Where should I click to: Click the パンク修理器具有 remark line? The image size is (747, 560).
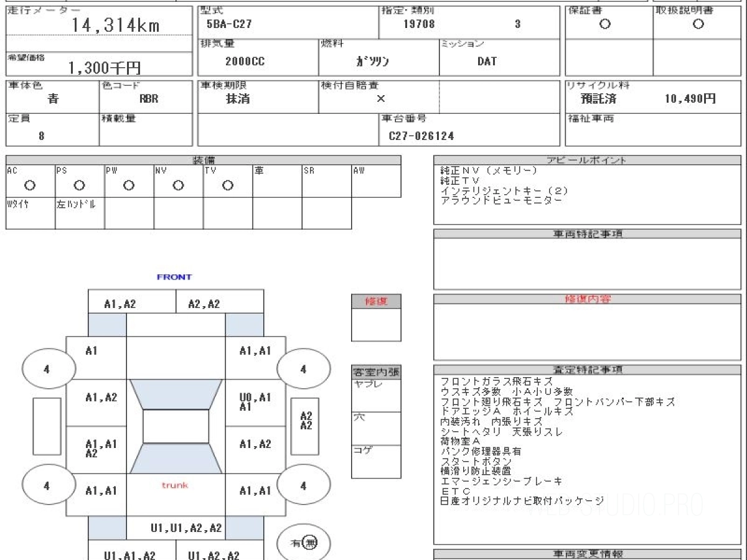pyautogui.click(x=481, y=451)
